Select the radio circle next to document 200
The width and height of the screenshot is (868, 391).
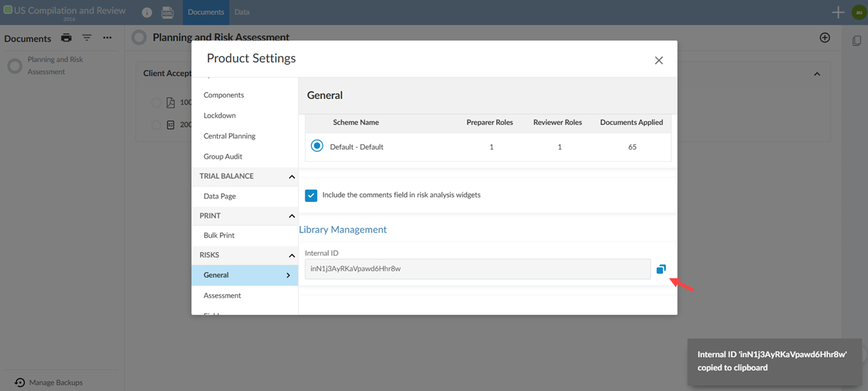tap(155, 125)
